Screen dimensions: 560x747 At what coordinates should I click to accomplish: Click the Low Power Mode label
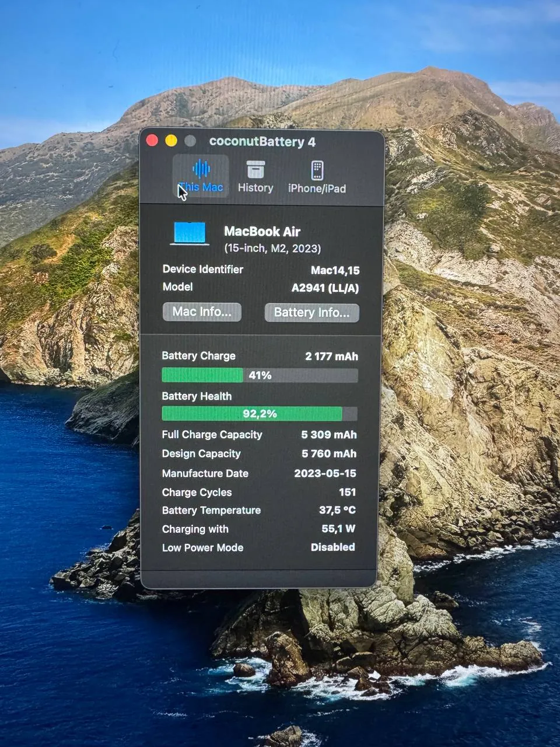(x=202, y=547)
